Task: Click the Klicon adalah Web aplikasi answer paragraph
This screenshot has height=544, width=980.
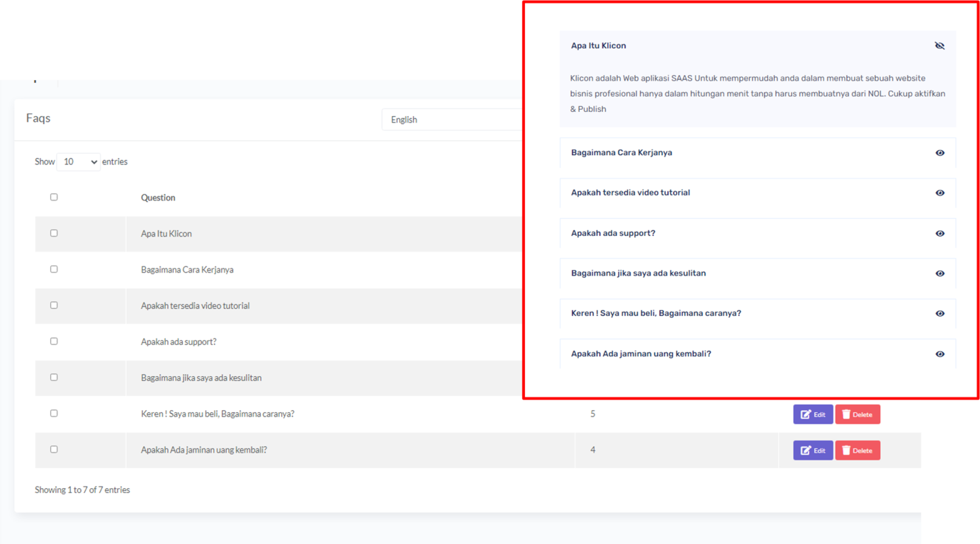Action: click(757, 93)
